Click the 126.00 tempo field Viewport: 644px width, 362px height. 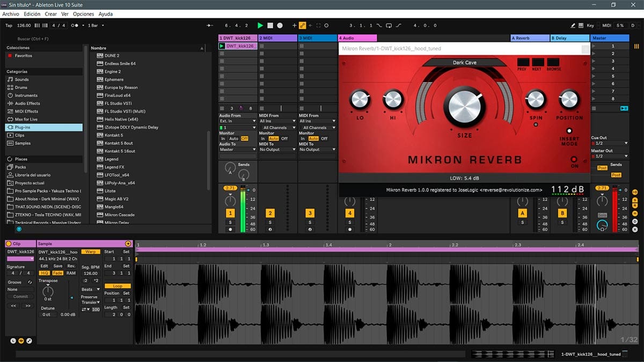pos(24,25)
